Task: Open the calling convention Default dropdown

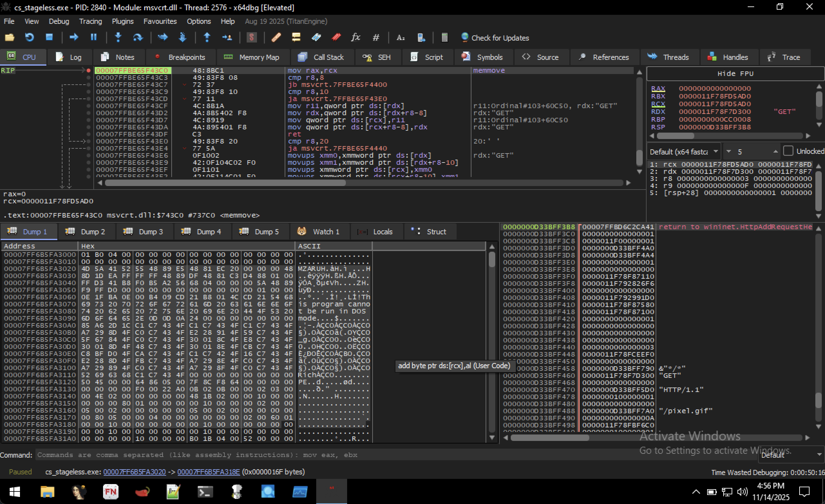Action: [x=684, y=152]
